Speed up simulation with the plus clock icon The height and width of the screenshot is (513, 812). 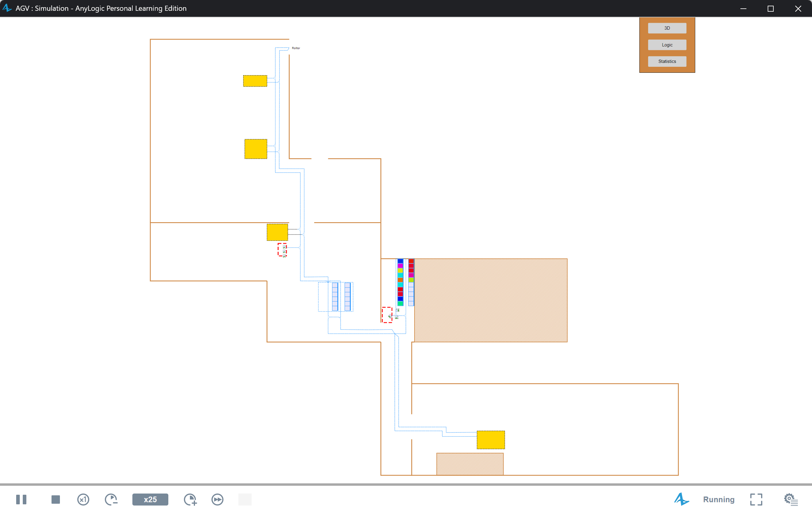[190, 499]
